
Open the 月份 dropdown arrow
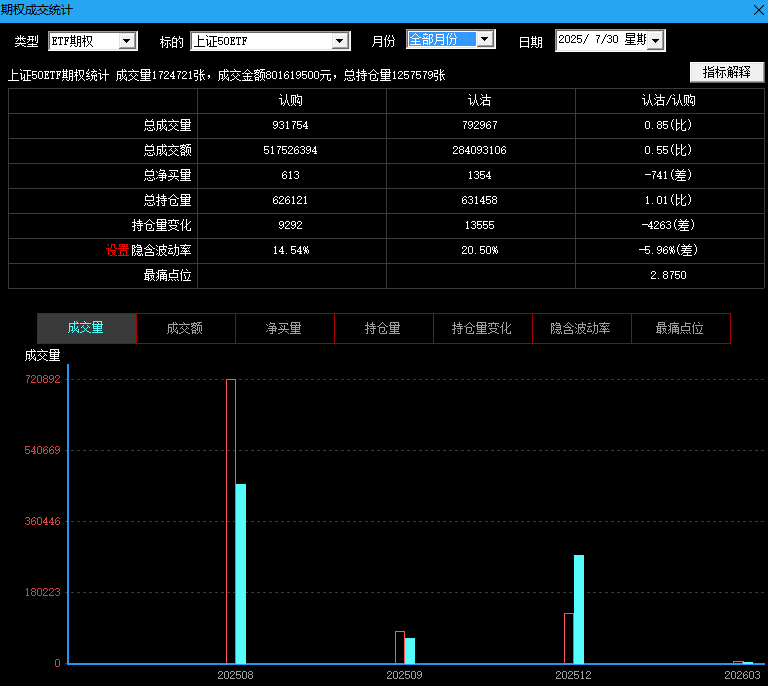[484, 39]
